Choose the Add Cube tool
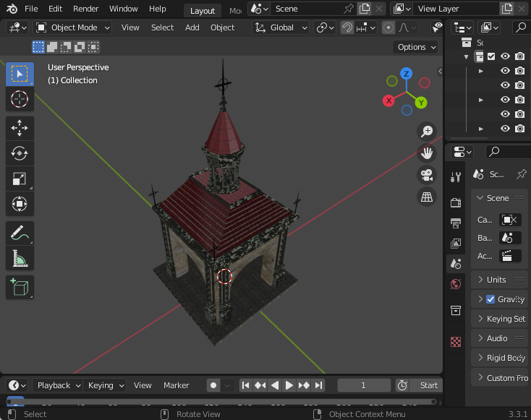The image size is (531, 420). (x=20, y=287)
